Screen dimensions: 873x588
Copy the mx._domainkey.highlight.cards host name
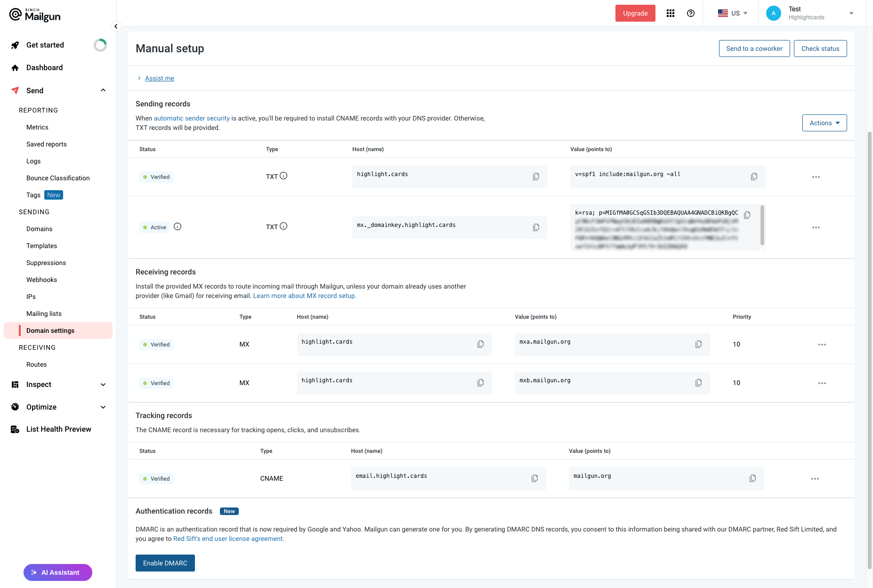(x=536, y=227)
